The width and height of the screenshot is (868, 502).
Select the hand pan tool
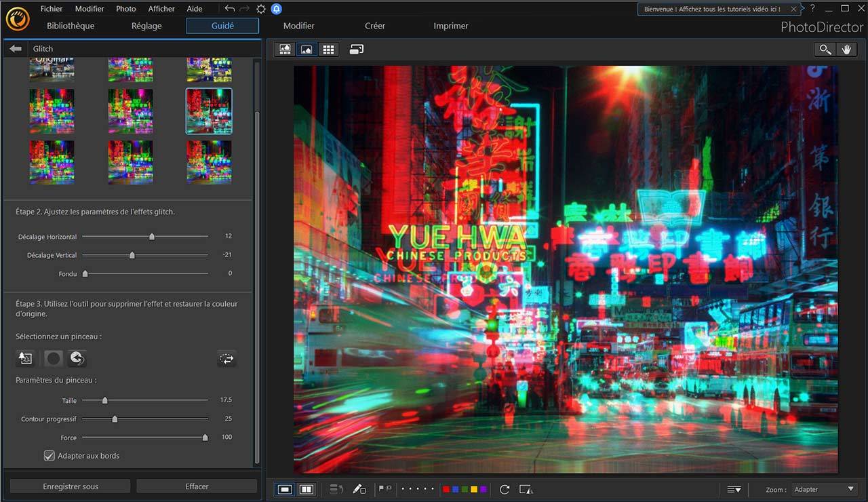[846, 50]
